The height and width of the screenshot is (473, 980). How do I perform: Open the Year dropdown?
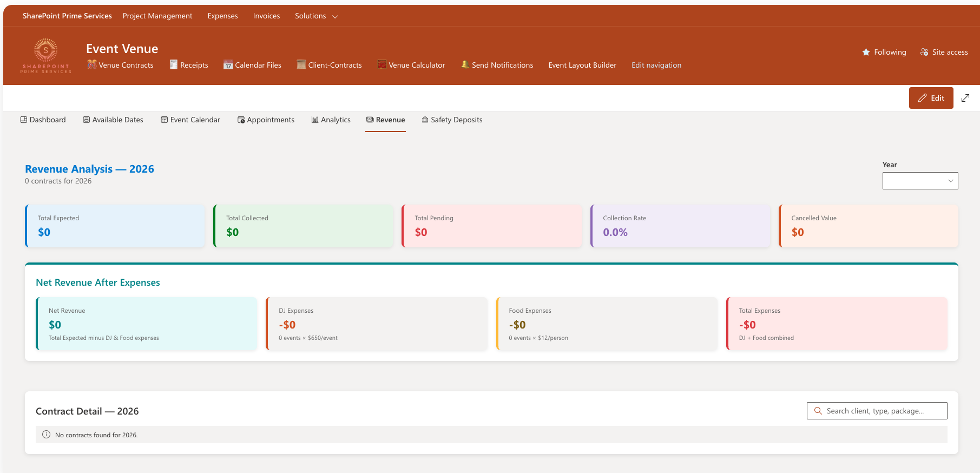click(920, 181)
